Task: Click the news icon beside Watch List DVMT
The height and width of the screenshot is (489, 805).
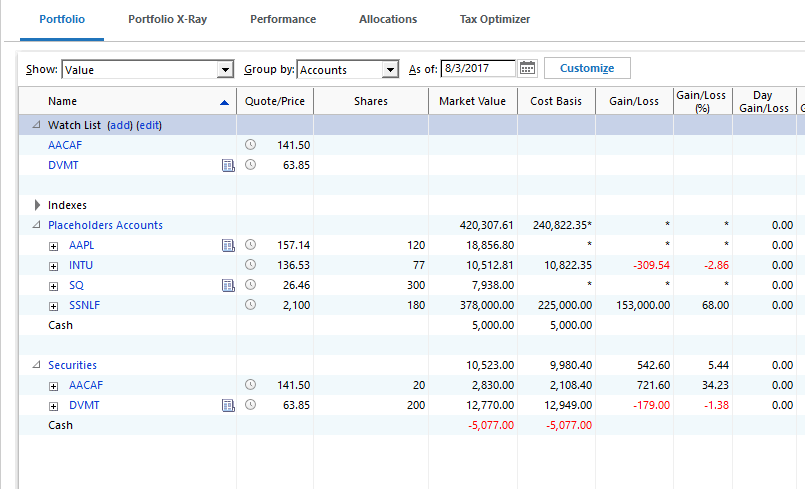Action: point(227,165)
